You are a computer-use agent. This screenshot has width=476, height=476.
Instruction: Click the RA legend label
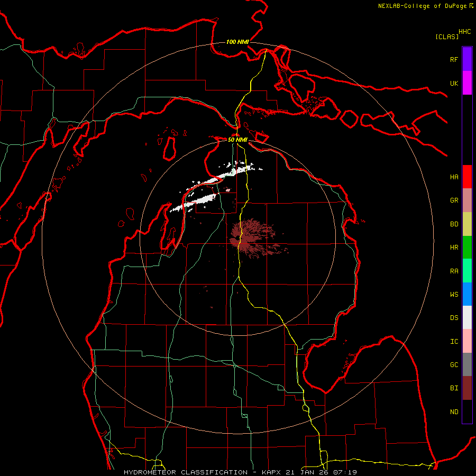(454, 271)
